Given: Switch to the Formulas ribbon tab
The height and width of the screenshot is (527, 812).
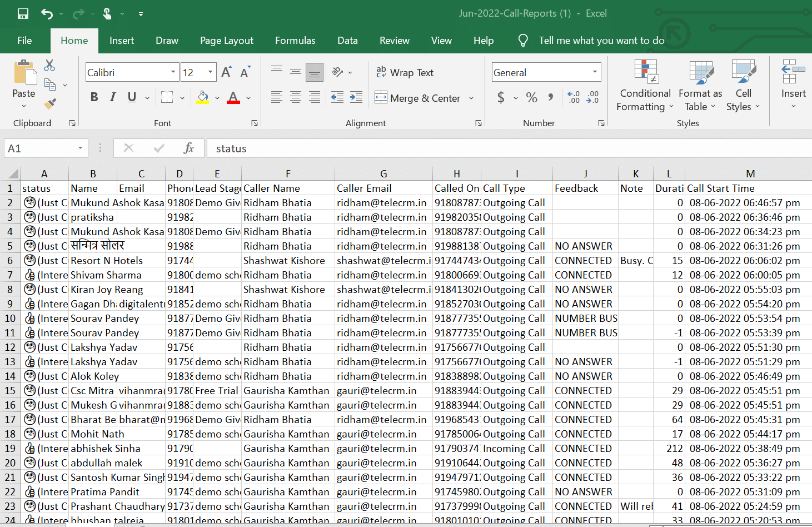Looking at the screenshot, I should tap(295, 40).
